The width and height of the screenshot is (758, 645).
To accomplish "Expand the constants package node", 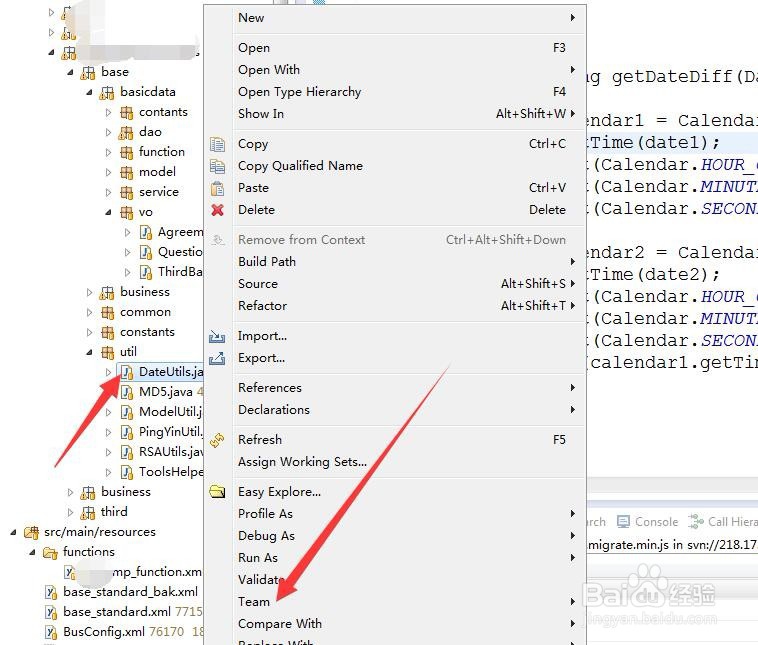I will (89, 333).
